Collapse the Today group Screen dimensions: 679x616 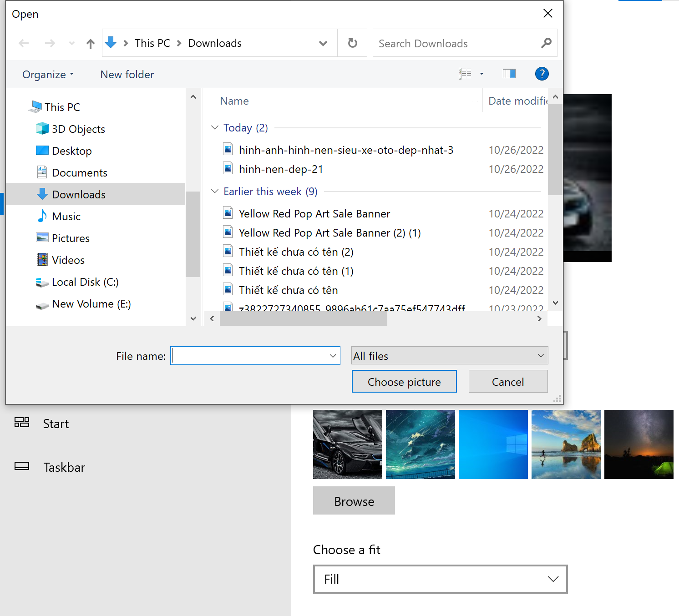pyautogui.click(x=215, y=128)
